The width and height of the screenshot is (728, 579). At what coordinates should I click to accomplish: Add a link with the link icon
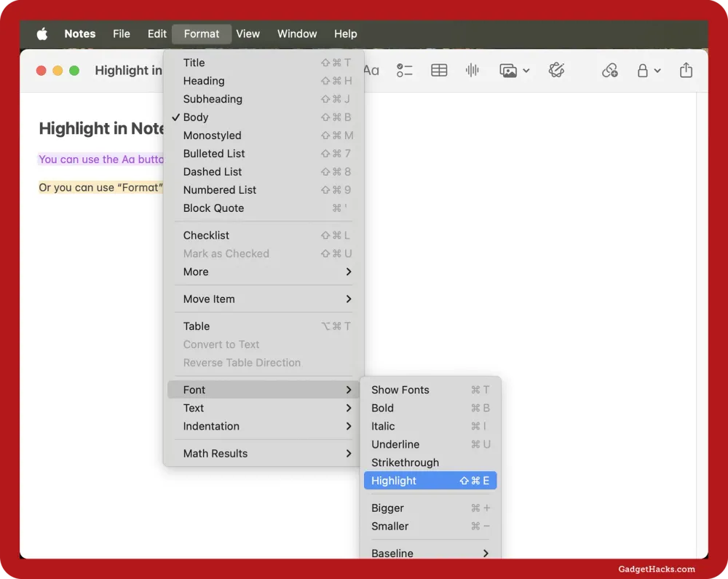(x=609, y=71)
